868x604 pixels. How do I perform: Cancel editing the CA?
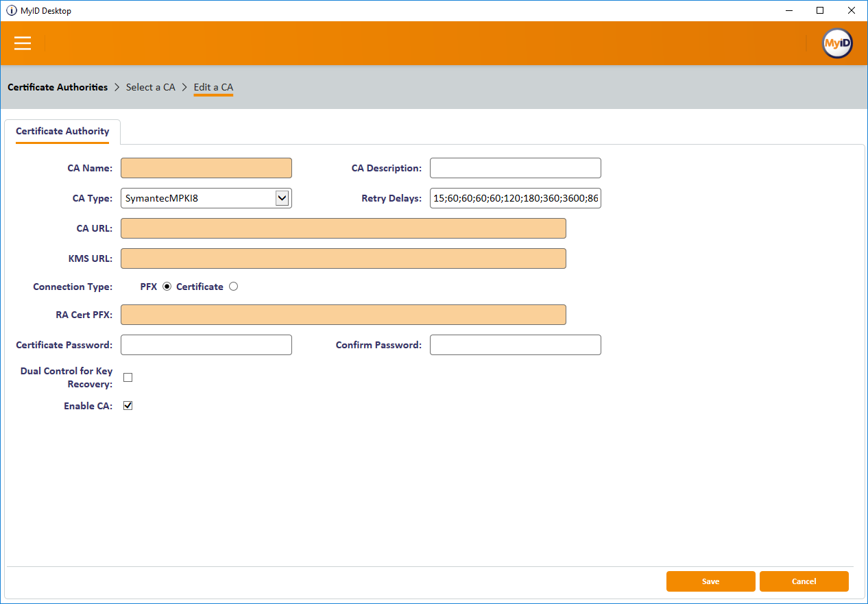point(804,581)
